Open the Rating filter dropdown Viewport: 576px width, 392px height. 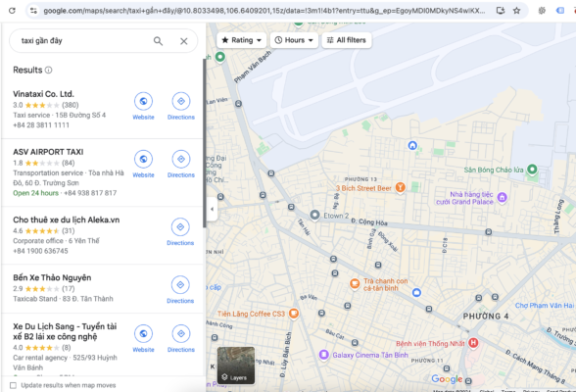click(x=241, y=40)
